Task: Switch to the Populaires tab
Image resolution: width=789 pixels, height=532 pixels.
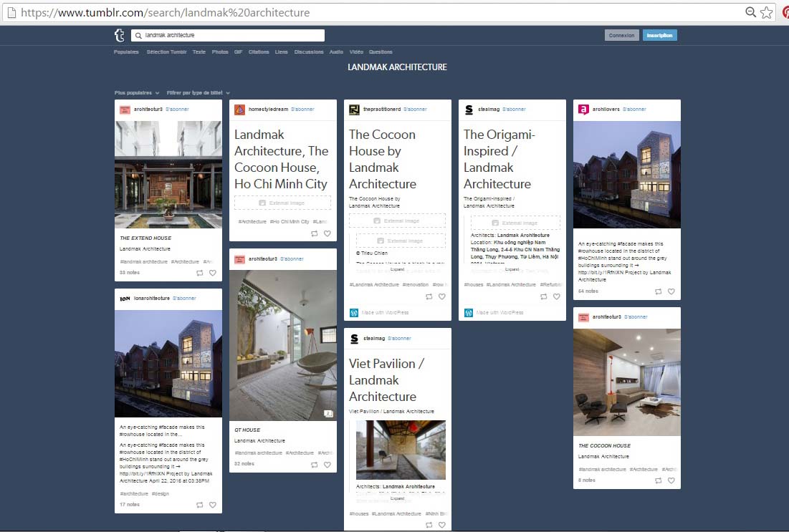Action: (126, 52)
